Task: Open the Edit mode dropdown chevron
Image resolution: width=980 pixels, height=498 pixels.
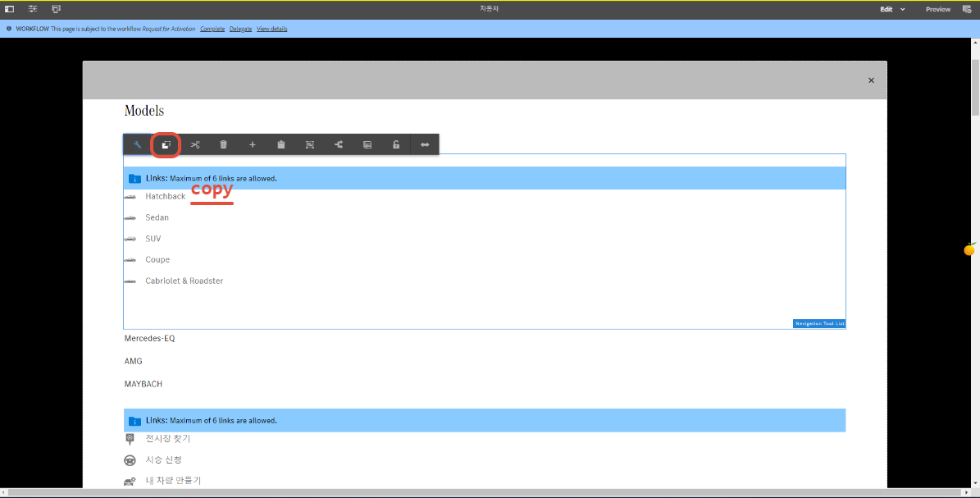Action: (x=902, y=9)
